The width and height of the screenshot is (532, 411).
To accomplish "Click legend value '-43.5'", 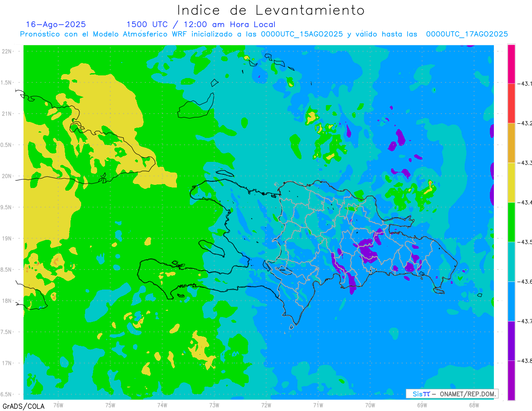I will 524,242.
